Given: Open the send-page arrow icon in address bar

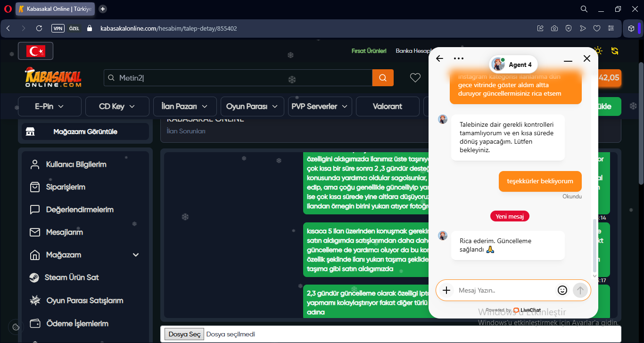Looking at the screenshot, I should pyautogui.click(x=583, y=28).
